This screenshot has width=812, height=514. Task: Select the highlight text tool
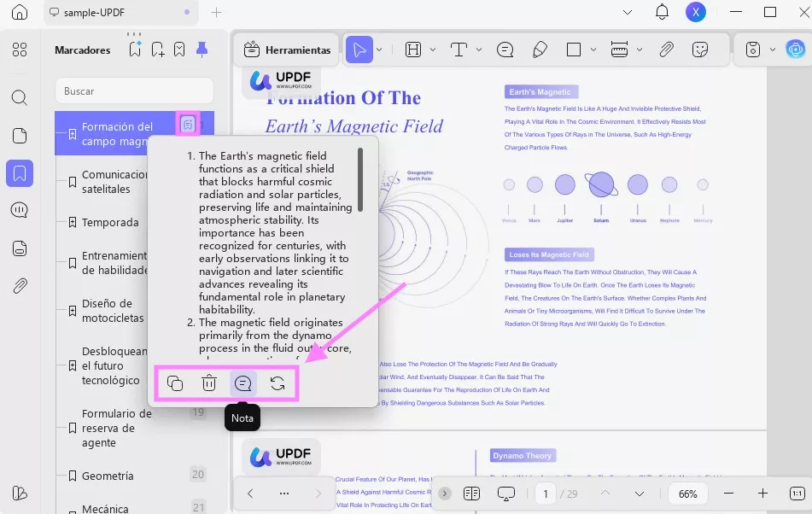(x=413, y=50)
